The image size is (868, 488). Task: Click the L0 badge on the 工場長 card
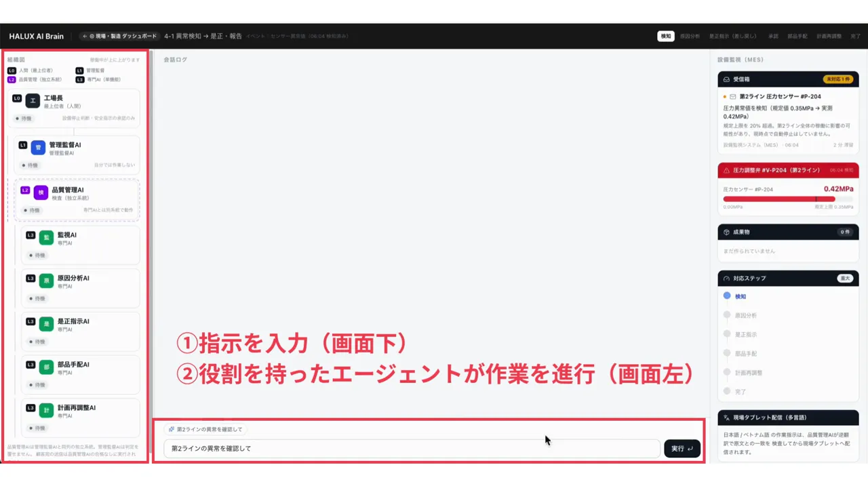pyautogui.click(x=17, y=98)
